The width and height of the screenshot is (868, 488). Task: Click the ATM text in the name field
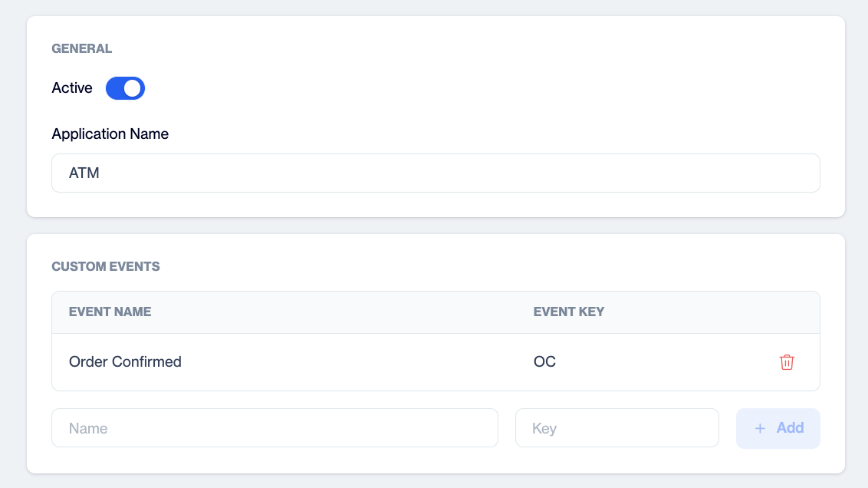(84, 173)
